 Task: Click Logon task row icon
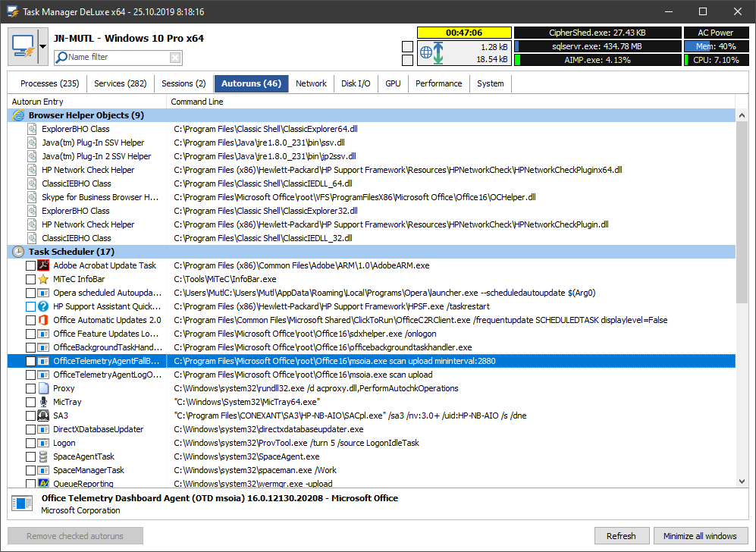[x=43, y=443]
